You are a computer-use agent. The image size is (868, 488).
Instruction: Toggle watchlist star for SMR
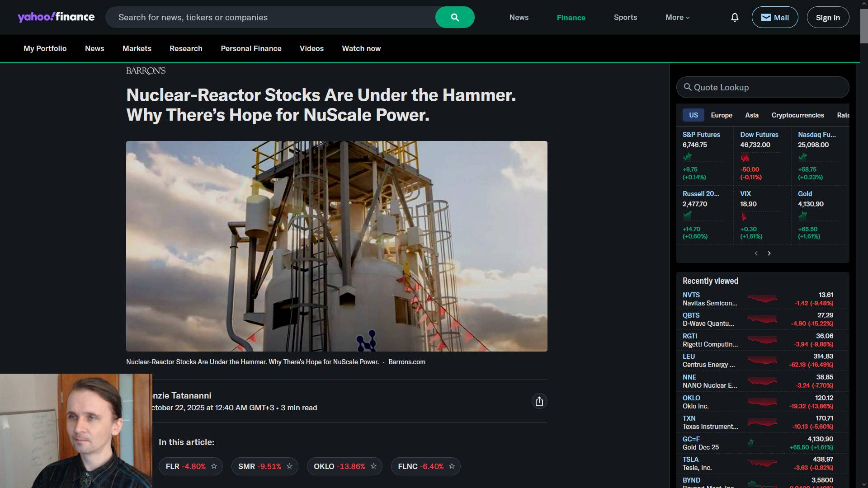(x=290, y=466)
